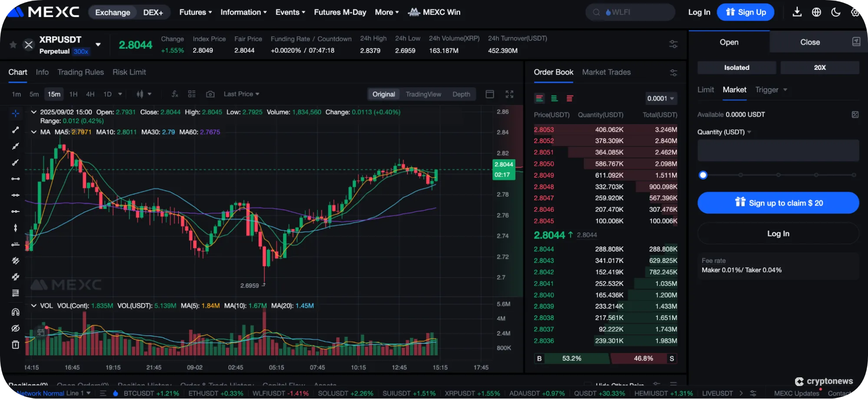Toggle magnet mode in the drawing toolbar

[x=15, y=311]
